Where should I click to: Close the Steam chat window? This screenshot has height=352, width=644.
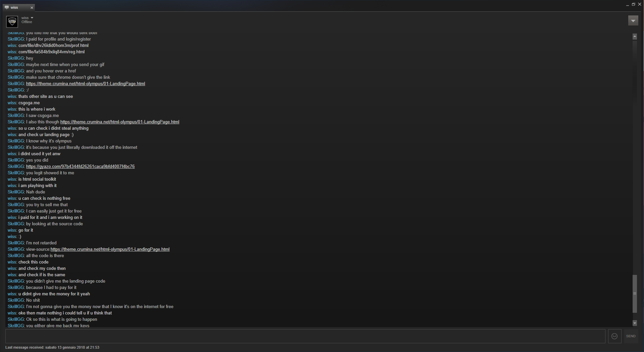click(x=639, y=4)
